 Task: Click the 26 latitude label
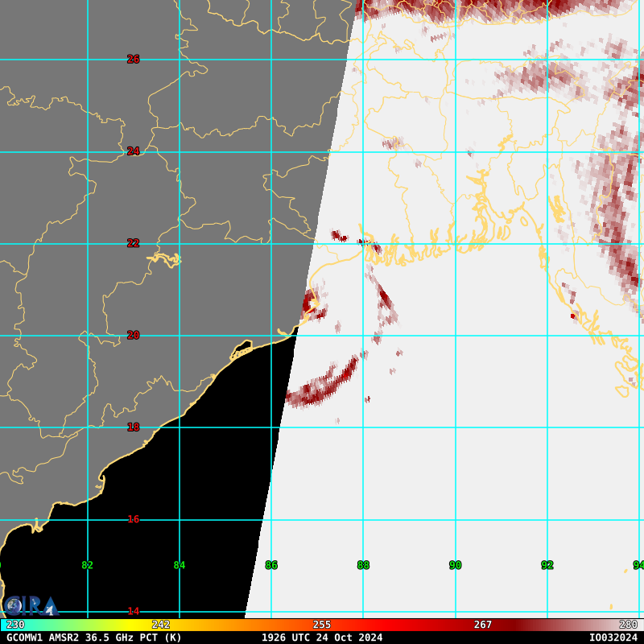133,60
